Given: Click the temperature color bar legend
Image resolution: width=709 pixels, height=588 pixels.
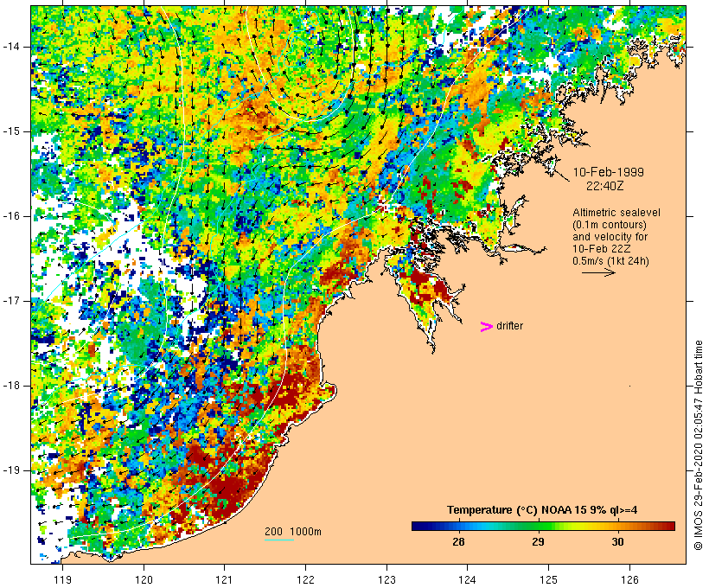Looking at the screenshot, I should (x=543, y=526).
